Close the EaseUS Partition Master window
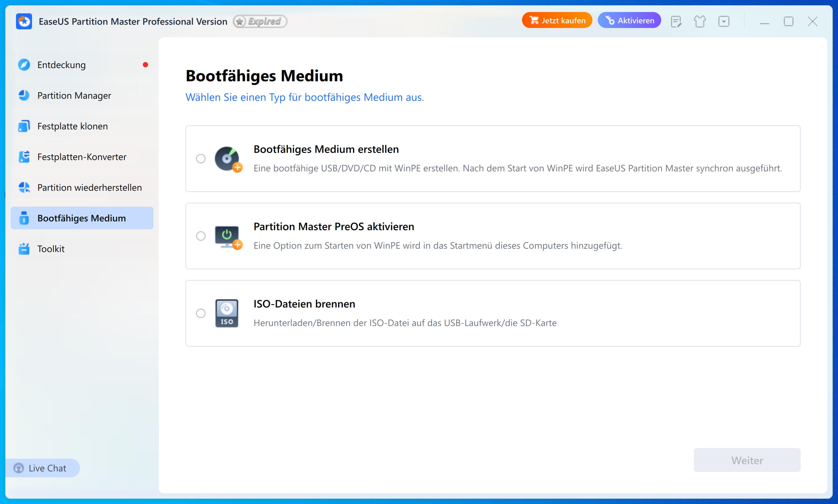The width and height of the screenshot is (838, 504). pos(813,21)
